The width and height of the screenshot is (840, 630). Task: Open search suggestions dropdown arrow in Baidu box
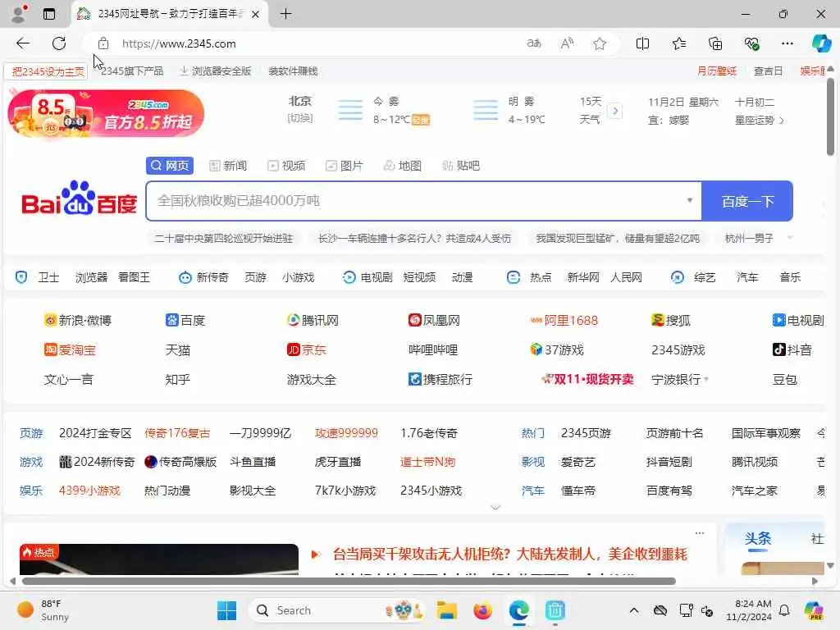point(689,200)
